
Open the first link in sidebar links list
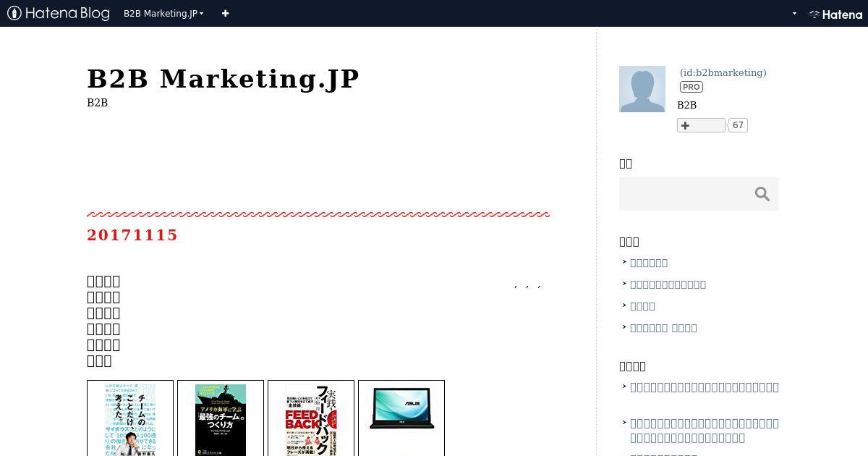(x=649, y=263)
